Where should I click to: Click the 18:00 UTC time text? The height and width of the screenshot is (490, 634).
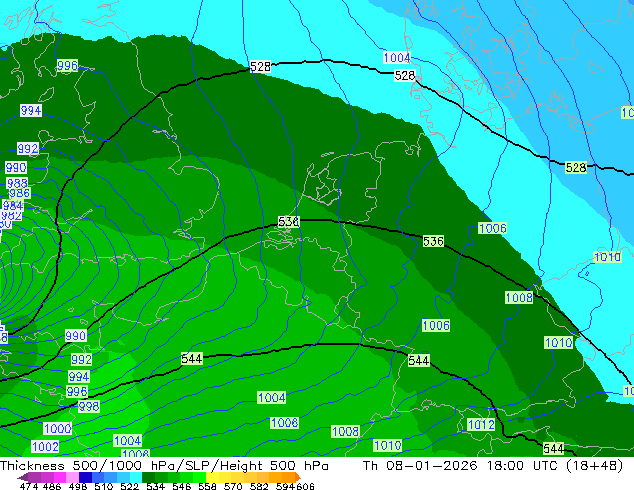[x=520, y=466]
